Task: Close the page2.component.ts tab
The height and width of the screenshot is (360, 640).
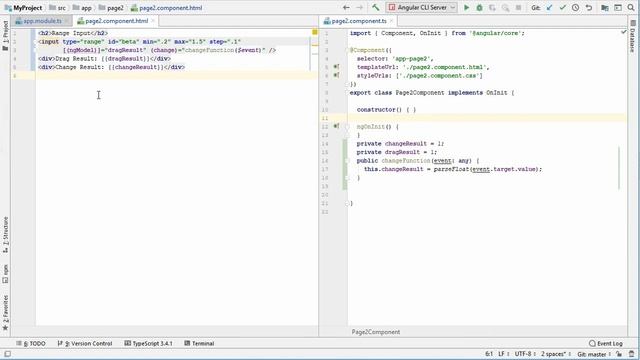Action: tap(391, 21)
